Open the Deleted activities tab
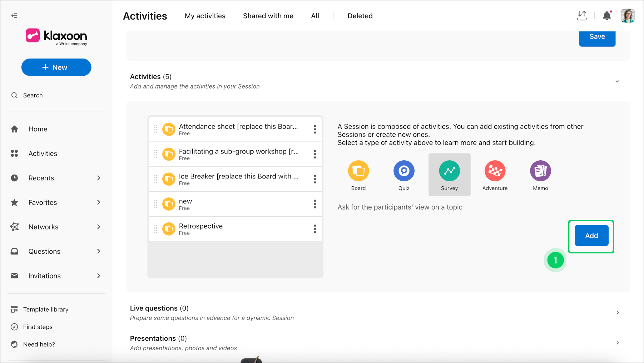 (360, 16)
